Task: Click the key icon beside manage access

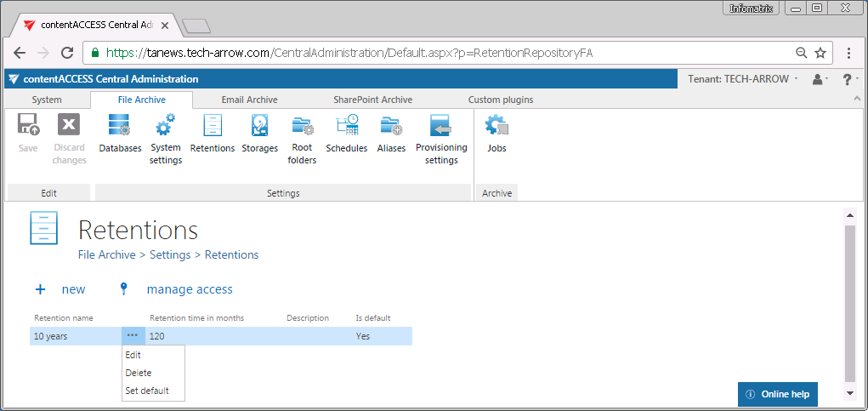Action: click(123, 288)
